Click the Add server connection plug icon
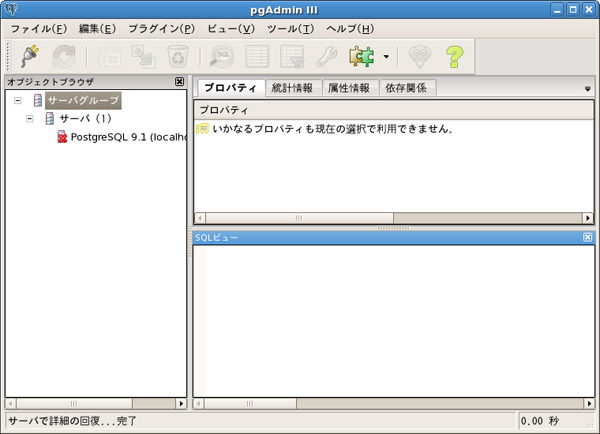The width and height of the screenshot is (600, 434). coord(29,57)
